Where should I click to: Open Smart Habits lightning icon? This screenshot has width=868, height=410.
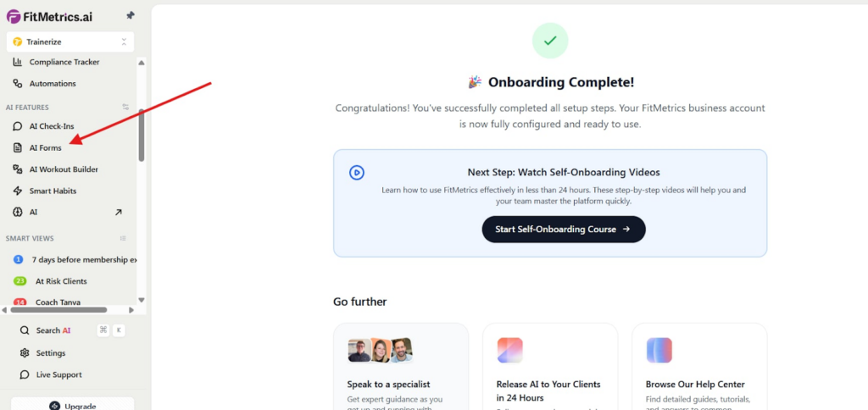(x=18, y=191)
